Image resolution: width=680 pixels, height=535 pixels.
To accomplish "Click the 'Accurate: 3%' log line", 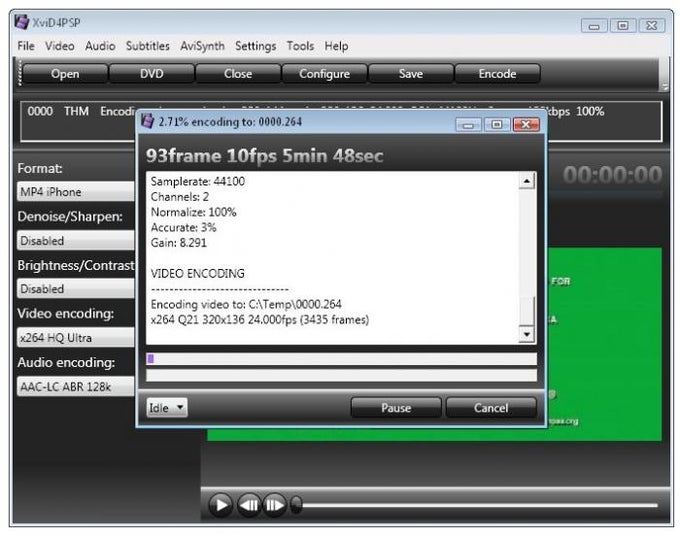I will coord(183,228).
